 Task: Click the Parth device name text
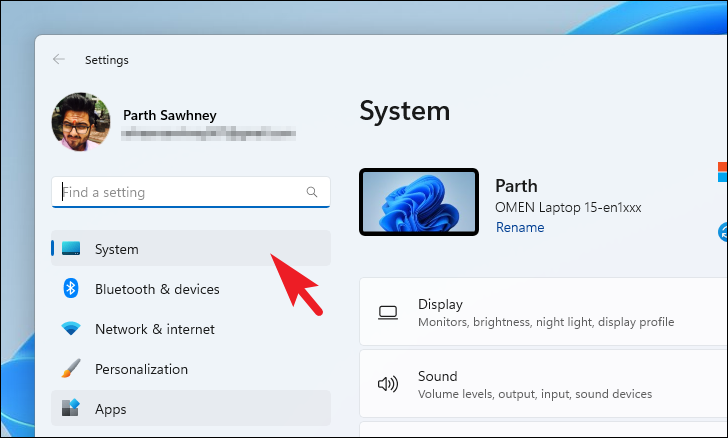(x=516, y=186)
